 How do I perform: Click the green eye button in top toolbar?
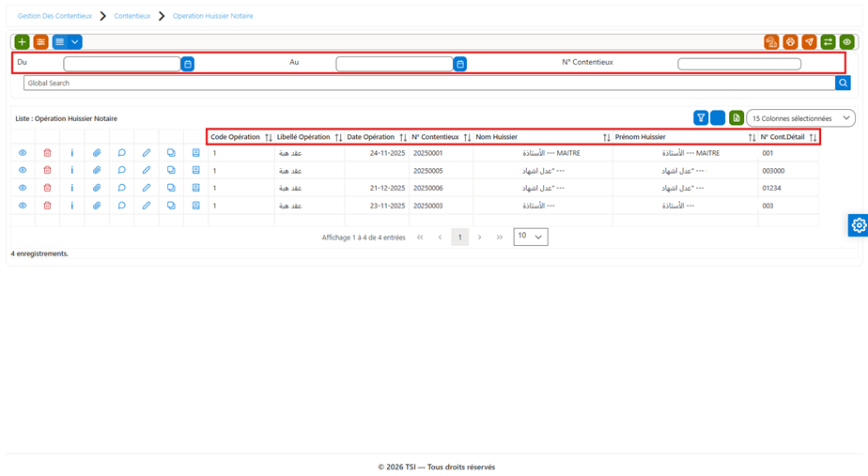[846, 42]
